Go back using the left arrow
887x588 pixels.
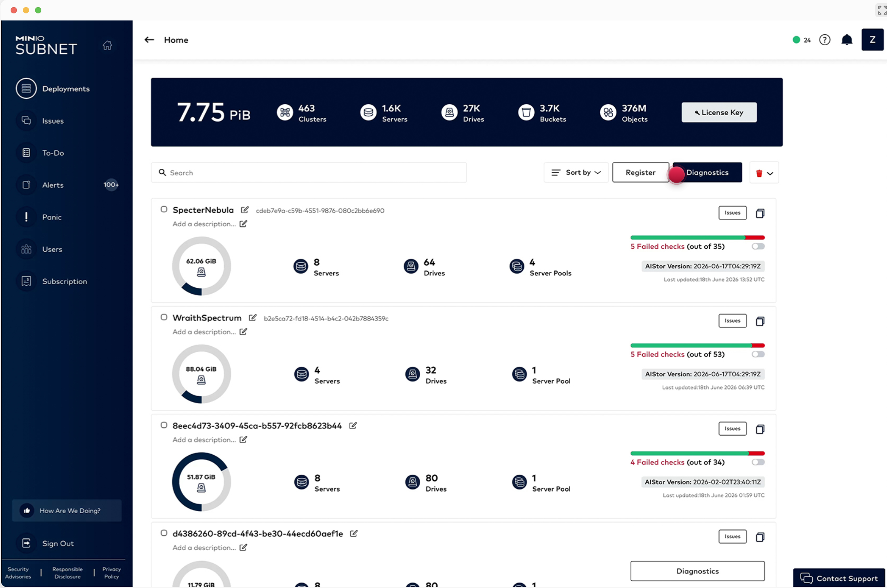coord(149,40)
